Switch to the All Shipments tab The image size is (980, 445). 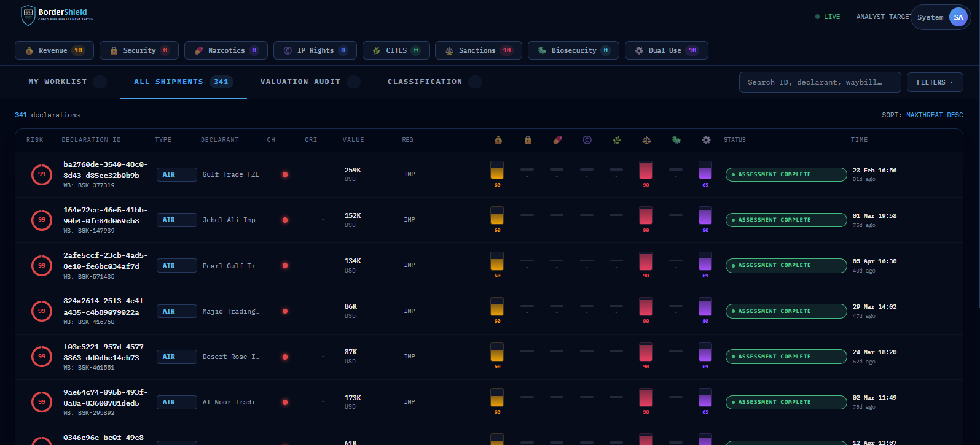pos(183,82)
